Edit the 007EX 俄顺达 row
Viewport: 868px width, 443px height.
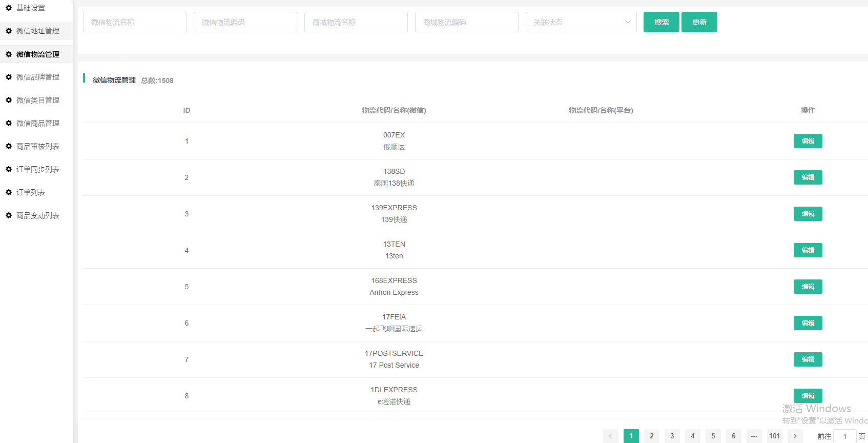(x=808, y=141)
